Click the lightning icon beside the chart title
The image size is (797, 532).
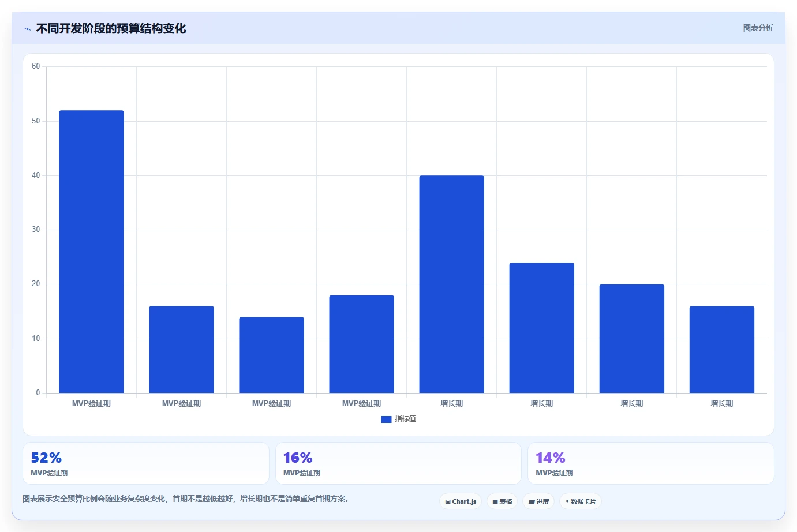[x=27, y=29]
